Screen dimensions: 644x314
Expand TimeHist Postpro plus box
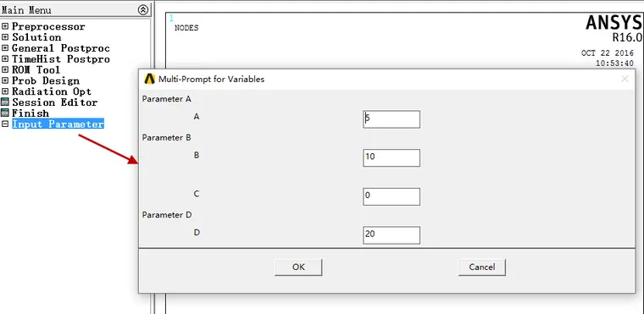click(x=5, y=59)
